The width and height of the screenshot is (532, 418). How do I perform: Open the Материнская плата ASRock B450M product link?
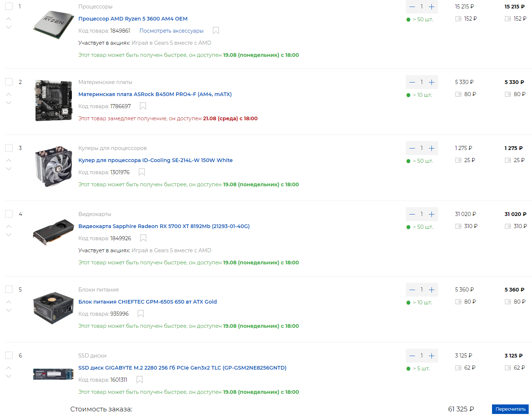pos(155,94)
